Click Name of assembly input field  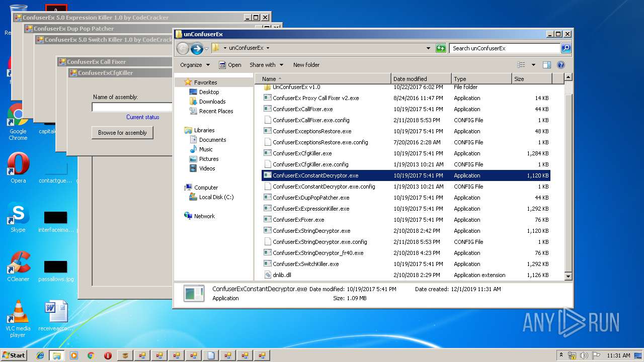[132, 107]
